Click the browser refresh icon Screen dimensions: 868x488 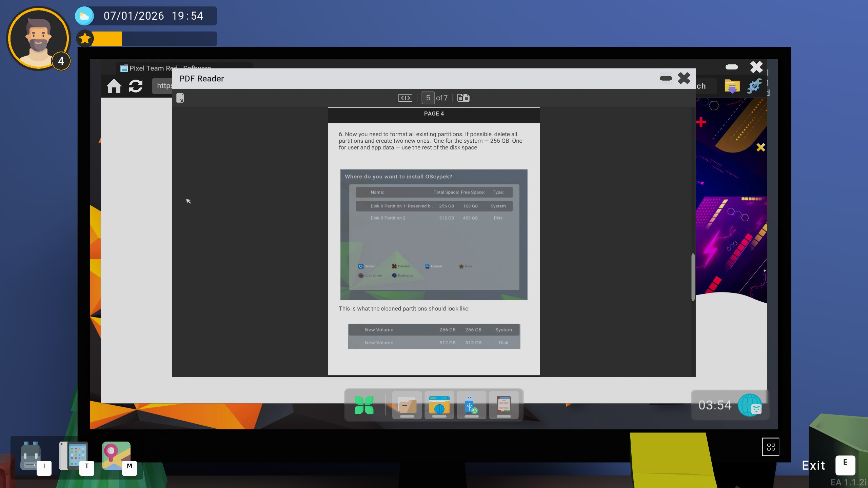click(136, 86)
